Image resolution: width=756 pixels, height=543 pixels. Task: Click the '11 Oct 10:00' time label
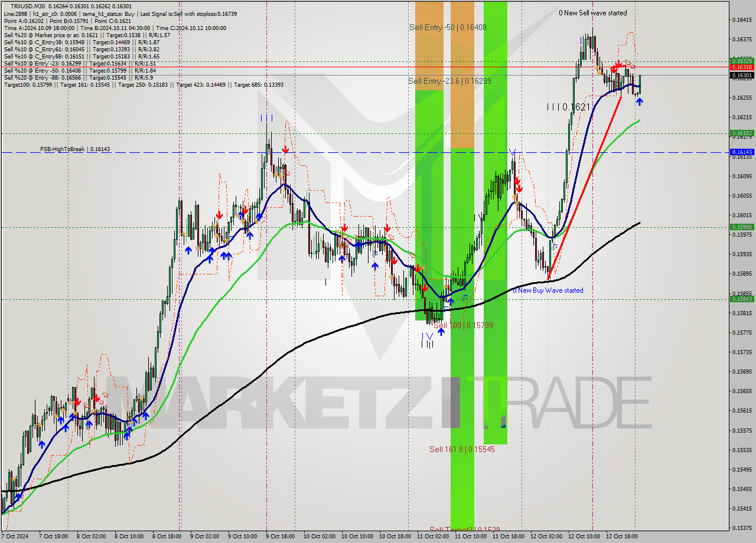(470, 537)
